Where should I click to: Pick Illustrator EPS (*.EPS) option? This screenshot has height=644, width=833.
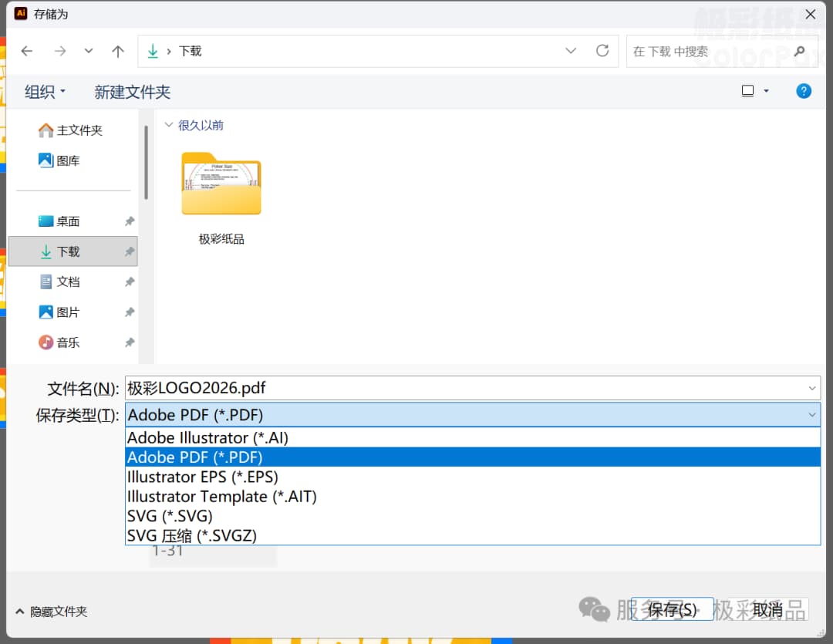click(202, 477)
